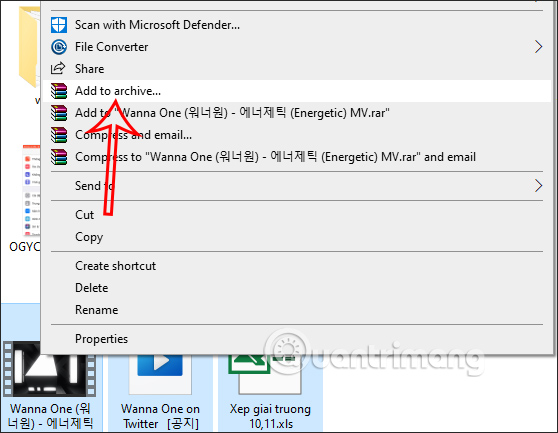Open the File Converter menu entry
The image size is (558, 433).
click(297, 47)
